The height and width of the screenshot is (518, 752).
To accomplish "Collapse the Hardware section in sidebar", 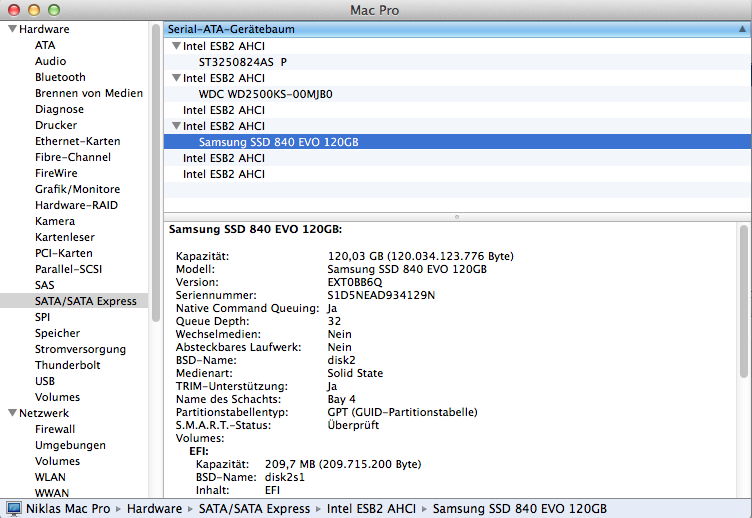I will tap(12, 29).
